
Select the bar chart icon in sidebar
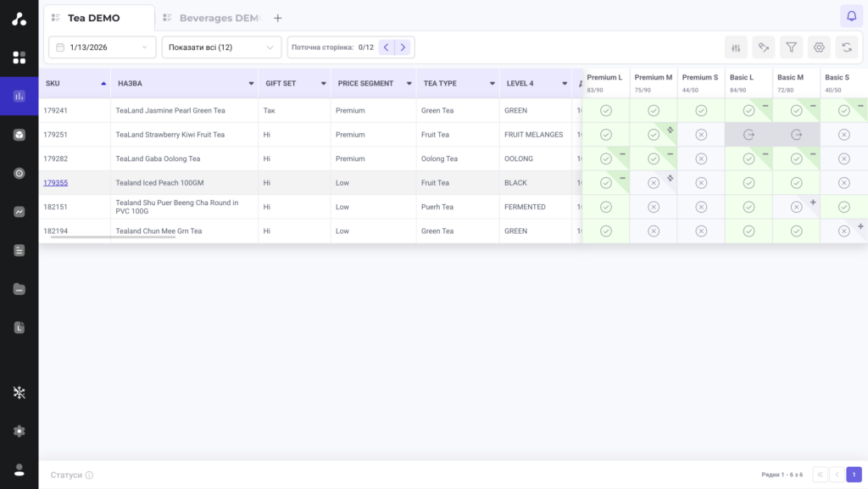tap(19, 97)
